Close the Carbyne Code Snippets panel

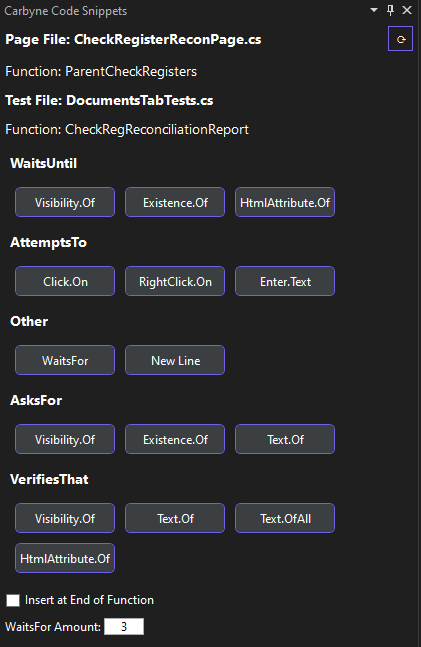407,10
